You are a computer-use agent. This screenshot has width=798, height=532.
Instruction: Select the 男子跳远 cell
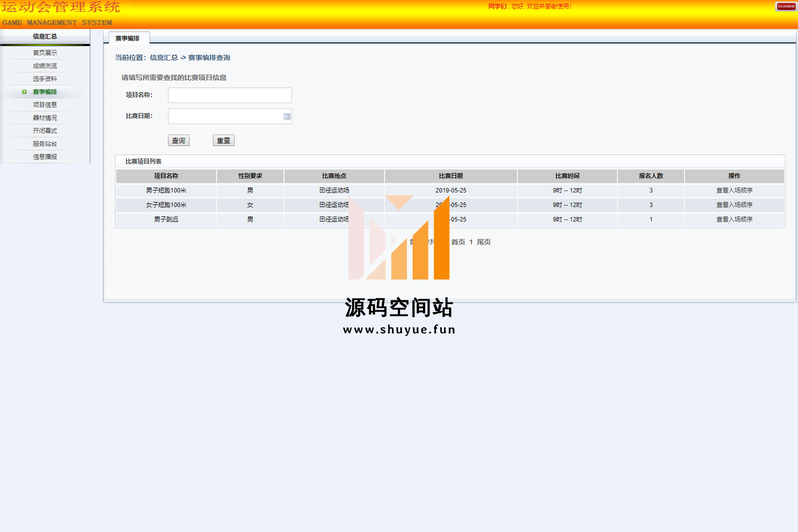(166, 219)
